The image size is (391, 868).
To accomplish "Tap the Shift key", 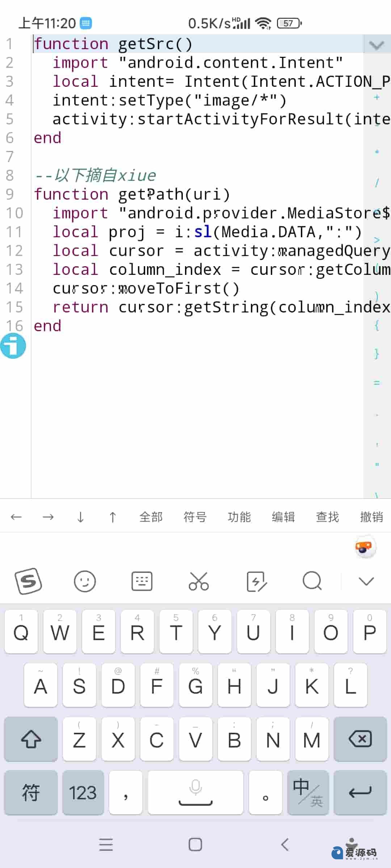I will click(x=31, y=739).
